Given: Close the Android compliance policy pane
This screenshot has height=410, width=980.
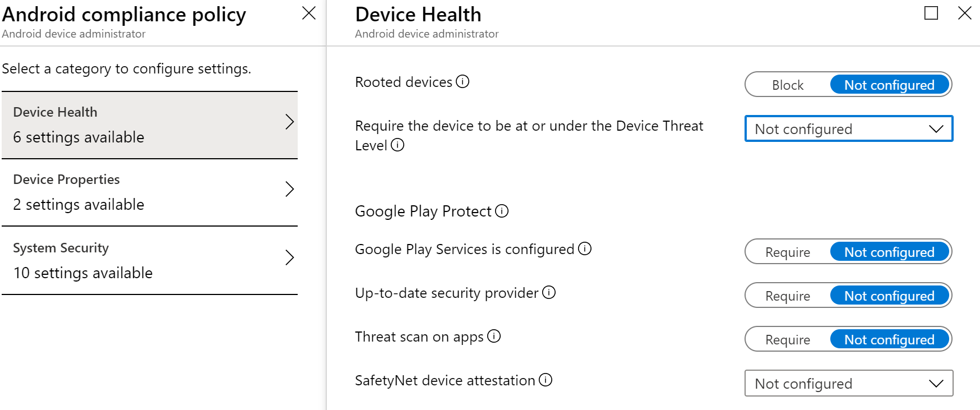Looking at the screenshot, I should coord(309,13).
